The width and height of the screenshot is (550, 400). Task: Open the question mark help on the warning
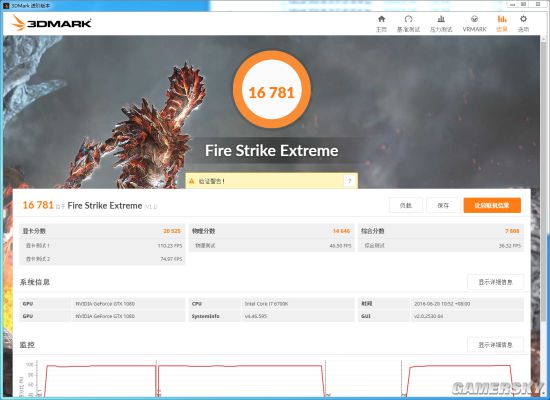click(349, 181)
